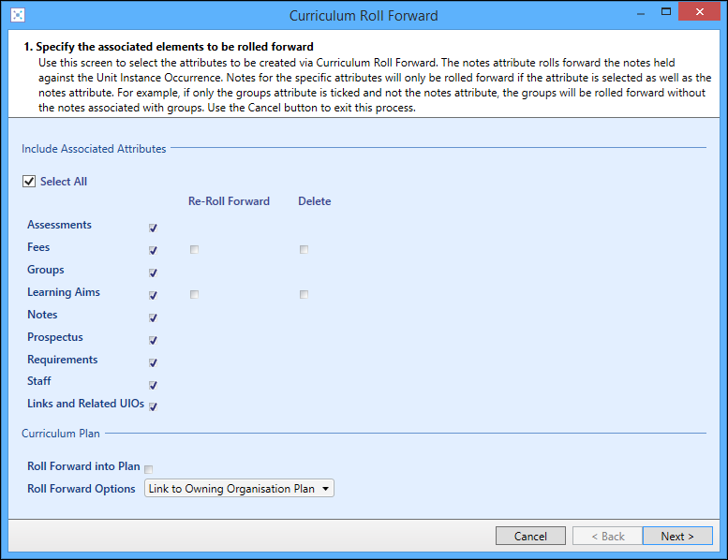728x560 pixels.
Task: Uncheck the Groups checkbox
Action: tap(153, 273)
